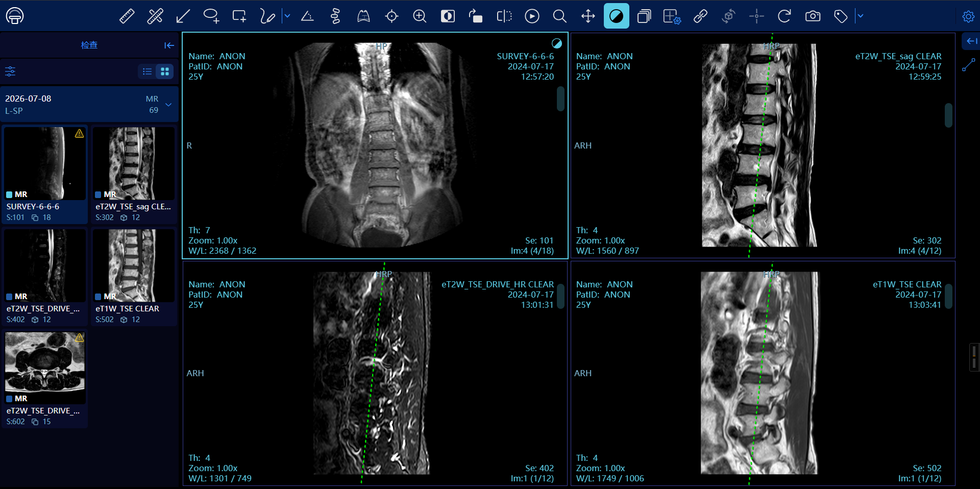The image size is (980, 489).
Task: Click the screenshot camera icon
Action: click(813, 16)
